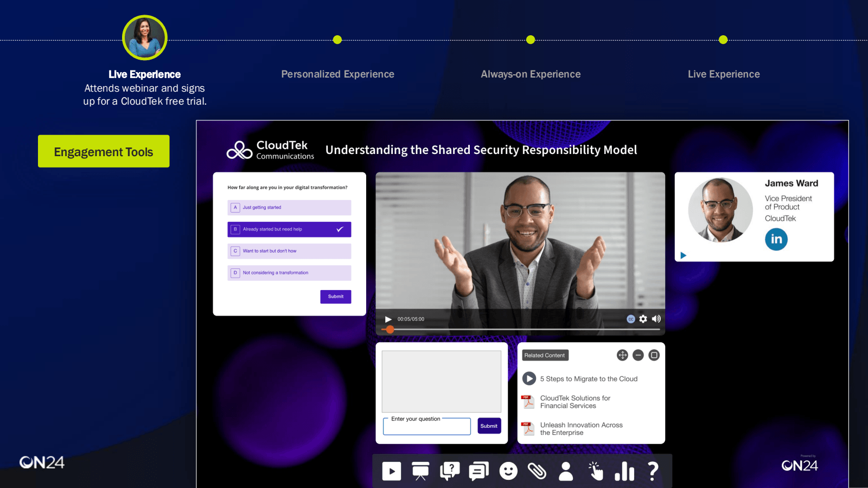Screen dimensions: 868x488
Task: Choose option D Not considering a transformation
Action: [x=289, y=273]
